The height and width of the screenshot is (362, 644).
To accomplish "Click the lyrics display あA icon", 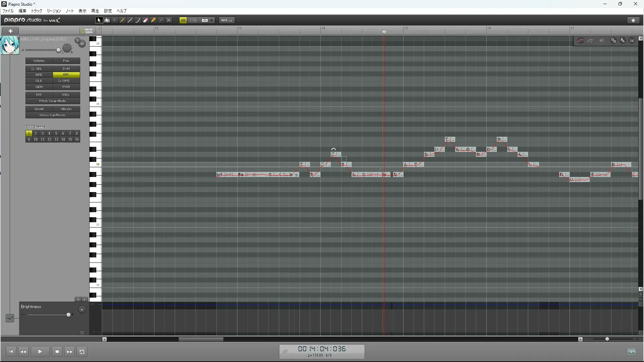I will (623, 41).
